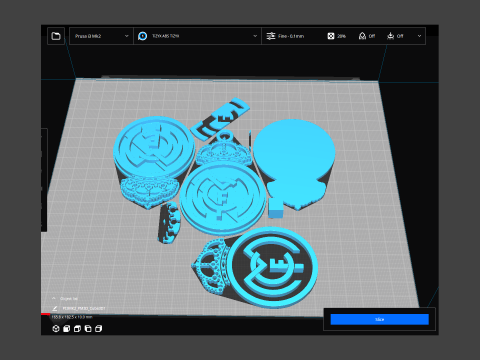Expand the printer selector chevron arrow
This screenshot has width=480, height=360.
[127, 36]
